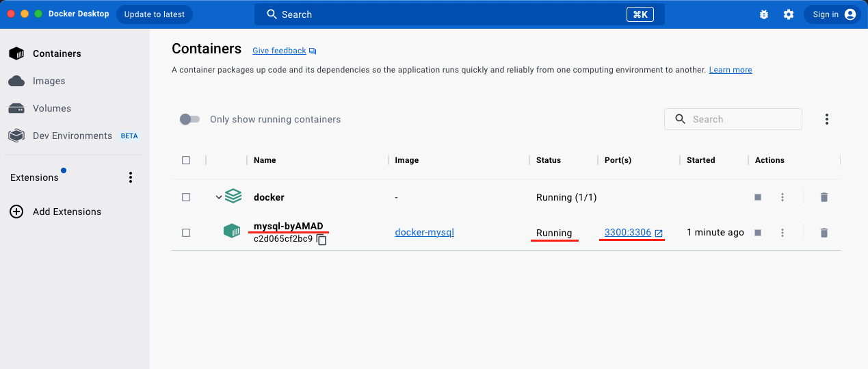Open the troubleshoot bug icon
The height and width of the screenshot is (369, 868).
point(764,14)
